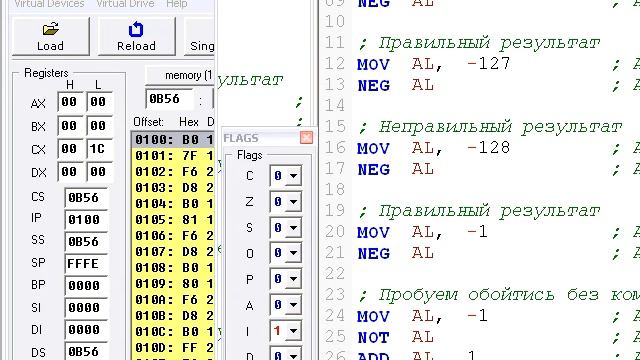Select memory row 010C: B0

[x=173, y=332]
